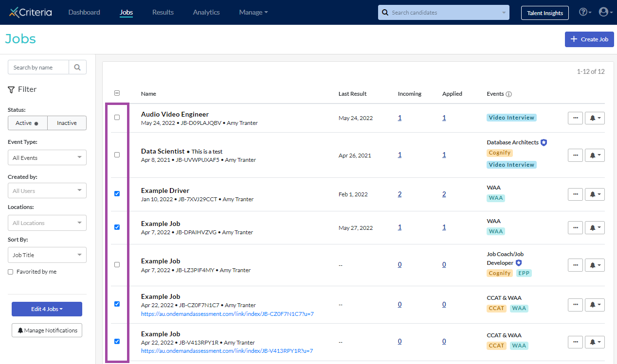The width and height of the screenshot is (617, 364).
Task: Click the Criteria logo
Action: (x=31, y=12)
